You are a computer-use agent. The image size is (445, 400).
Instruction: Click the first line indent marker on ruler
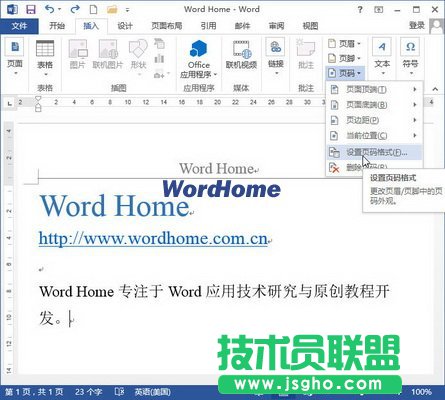point(38,99)
